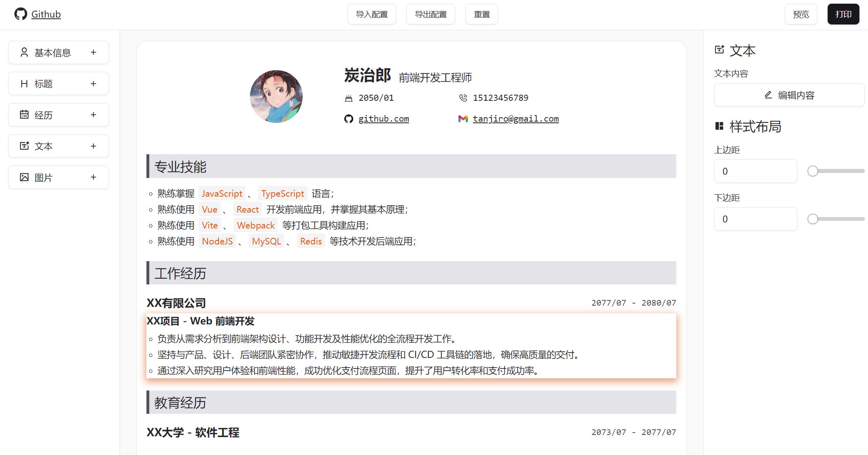Click the Gmail icon in resume
868x455 pixels.
(463, 119)
